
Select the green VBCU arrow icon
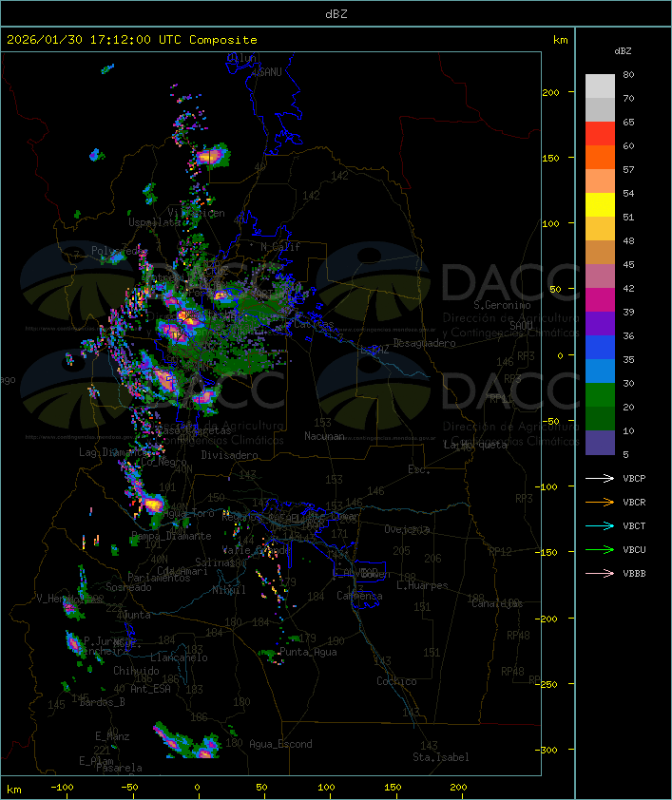coord(601,549)
